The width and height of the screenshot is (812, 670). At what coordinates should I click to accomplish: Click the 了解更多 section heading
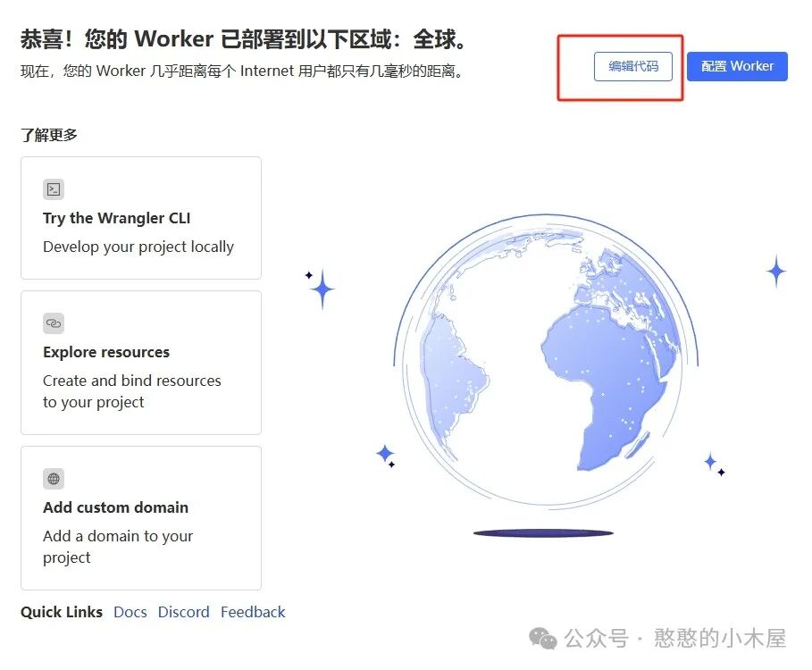(48, 134)
